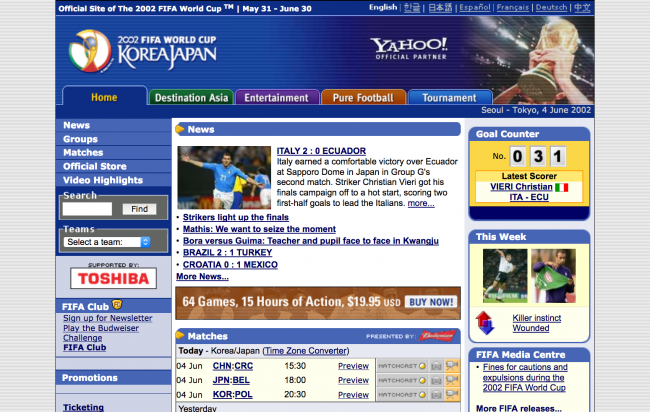Click the Budweiser logo in Matches header
Screen dimensions: 650x412
(x=437, y=336)
